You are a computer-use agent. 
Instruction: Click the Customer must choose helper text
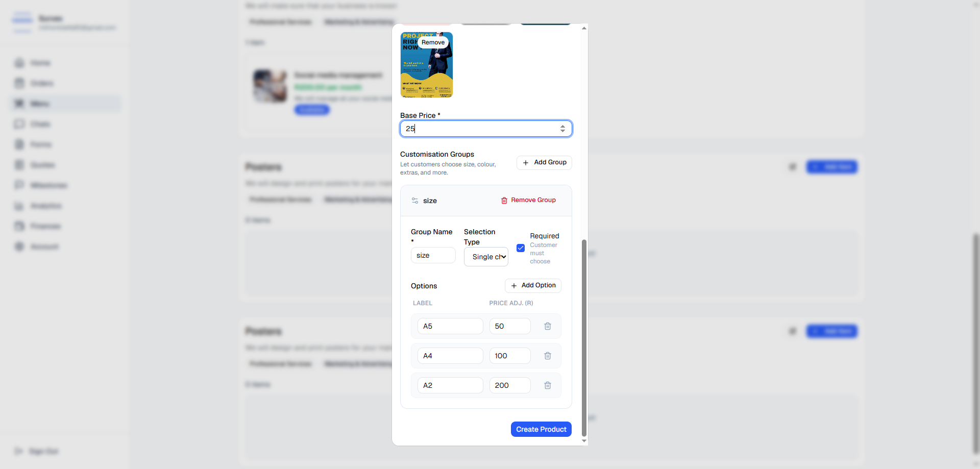click(543, 253)
